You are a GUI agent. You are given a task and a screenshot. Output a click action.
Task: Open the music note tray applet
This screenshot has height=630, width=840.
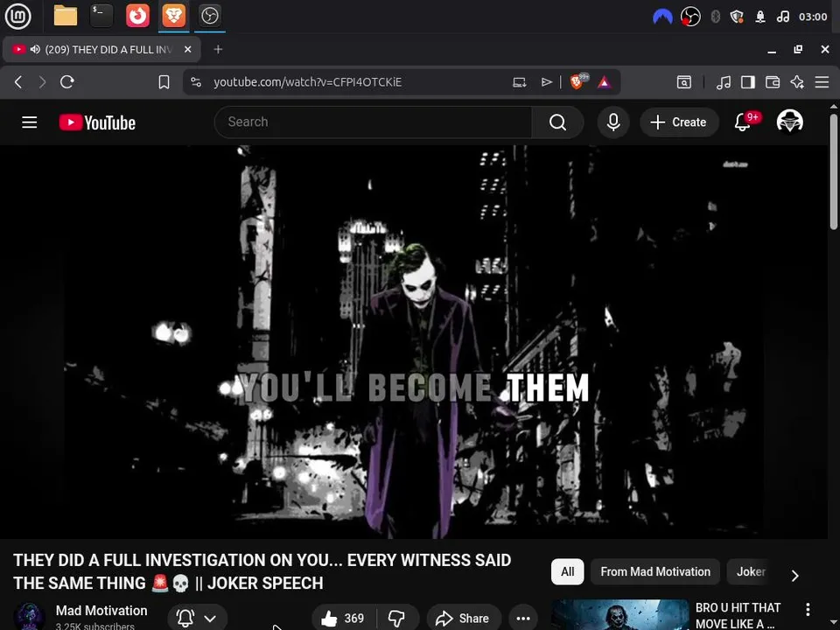click(x=782, y=17)
